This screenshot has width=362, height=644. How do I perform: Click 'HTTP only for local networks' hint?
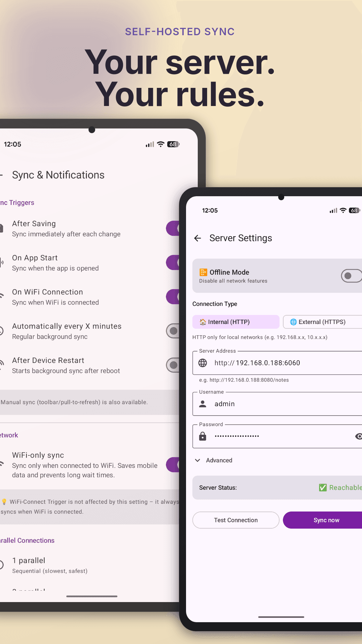[x=260, y=337]
